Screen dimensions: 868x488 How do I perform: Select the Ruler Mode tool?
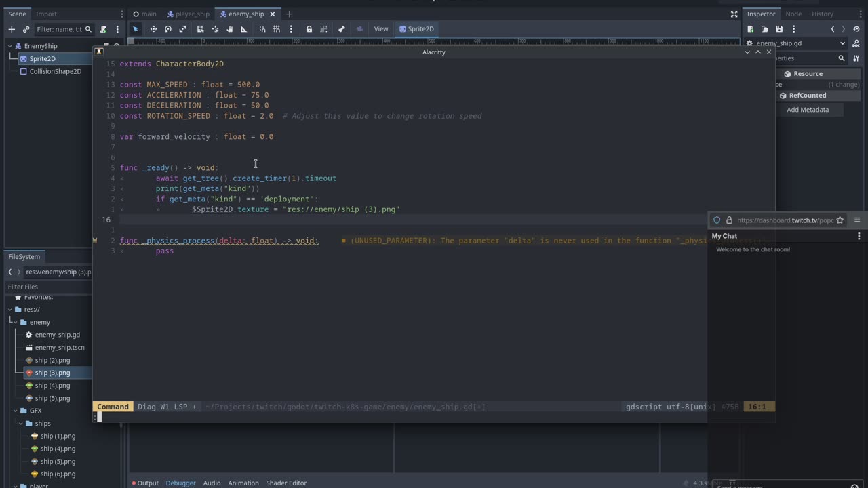244,29
